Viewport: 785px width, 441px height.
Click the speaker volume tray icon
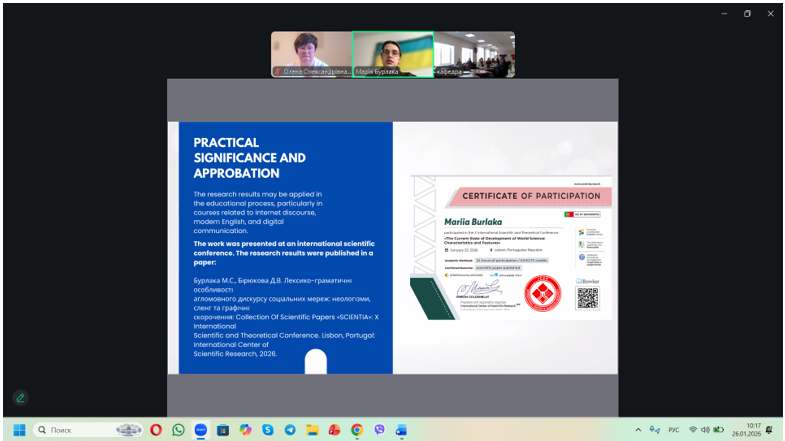706,430
